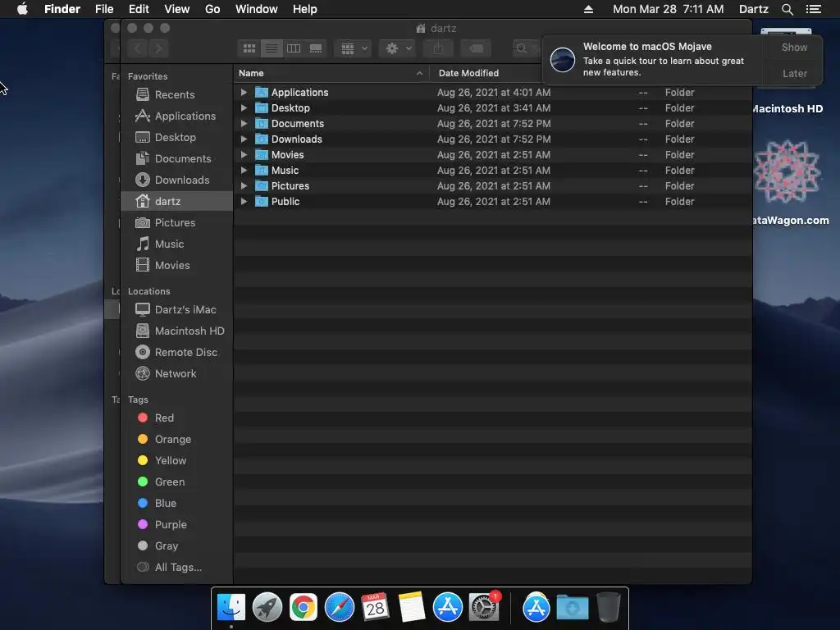
Task: Expand the Public folder disclosure triangle
Action: pyautogui.click(x=244, y=202)
